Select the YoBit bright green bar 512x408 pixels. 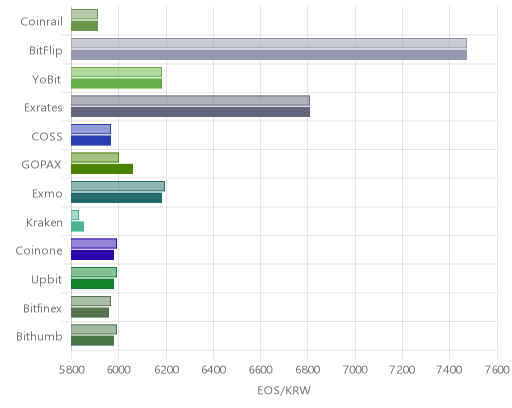click(x=116, y=84)
